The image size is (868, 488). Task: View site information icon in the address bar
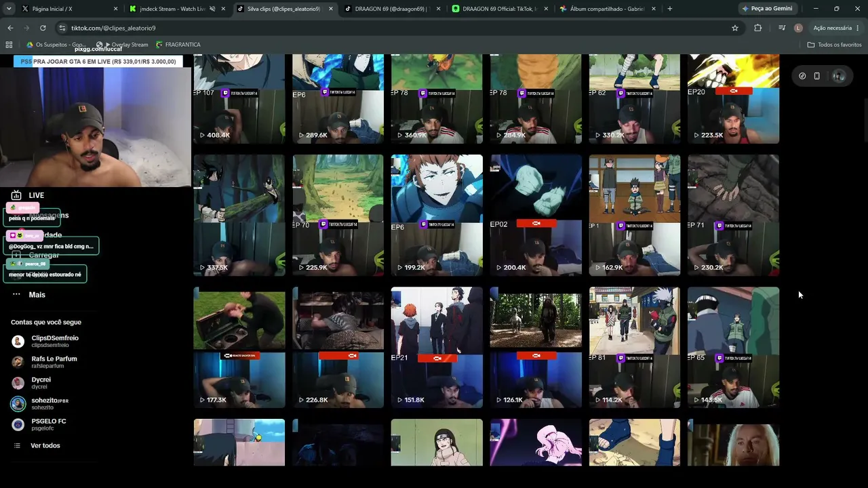62,28
